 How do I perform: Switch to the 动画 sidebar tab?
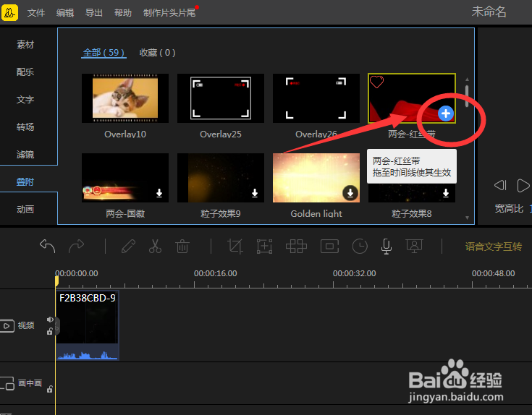coord(25,209)
